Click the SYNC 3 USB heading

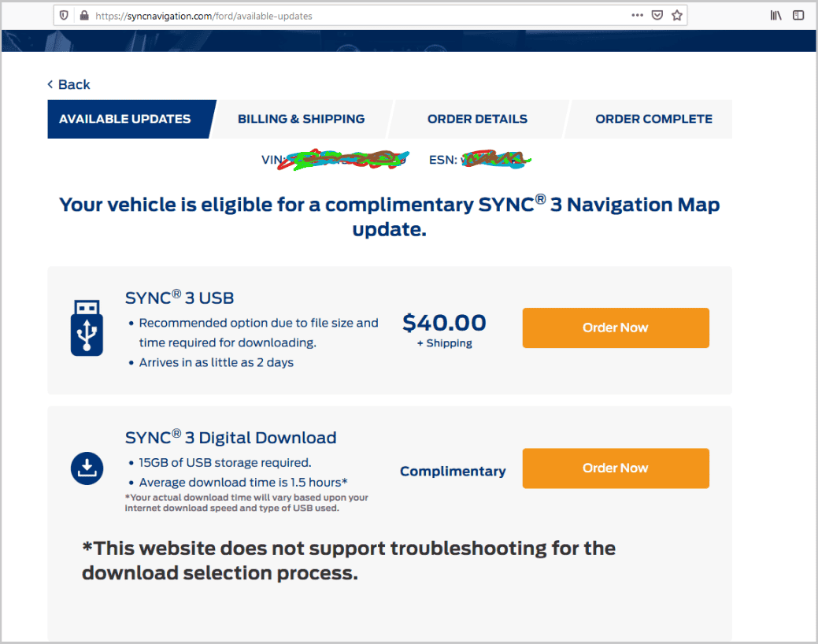[x=180, y=298]
